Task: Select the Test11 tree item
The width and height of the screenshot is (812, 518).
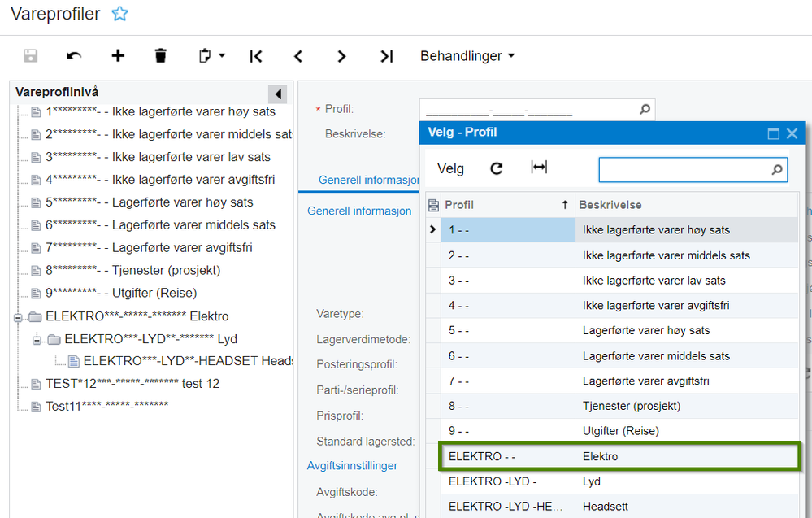Action: point(106,407)
